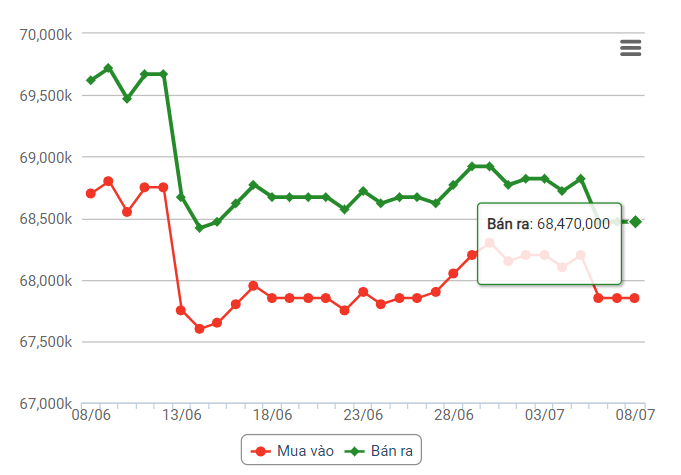Viewport: 681px width, 475px height.
Task: Select the green Bán ra point at 18/06
Action: [272, 197]
